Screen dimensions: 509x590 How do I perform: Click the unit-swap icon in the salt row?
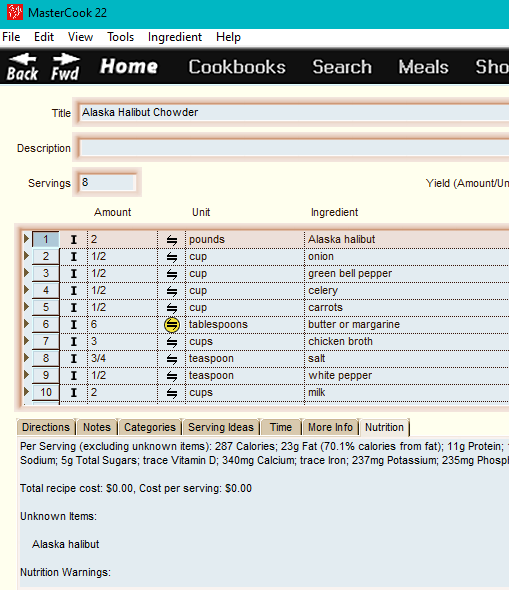click(x=172, y=359)
